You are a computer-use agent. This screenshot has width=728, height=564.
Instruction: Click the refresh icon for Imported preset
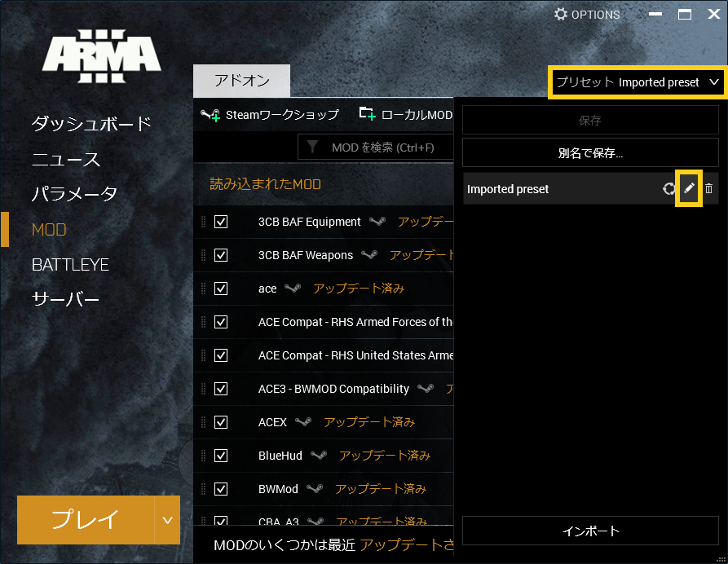click(x=668, y=188)
